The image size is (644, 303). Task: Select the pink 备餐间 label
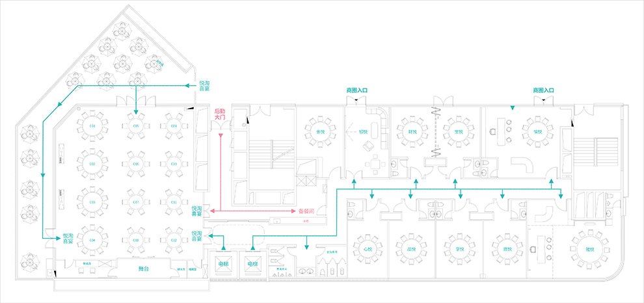(x=306, y=211)
